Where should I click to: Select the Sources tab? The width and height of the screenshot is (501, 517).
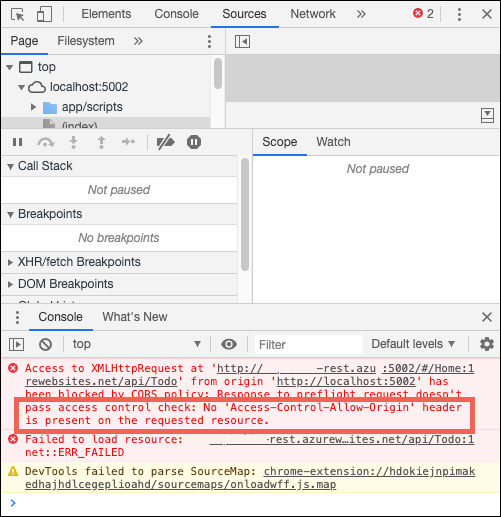pyautogui.click(x=244, y=14)
